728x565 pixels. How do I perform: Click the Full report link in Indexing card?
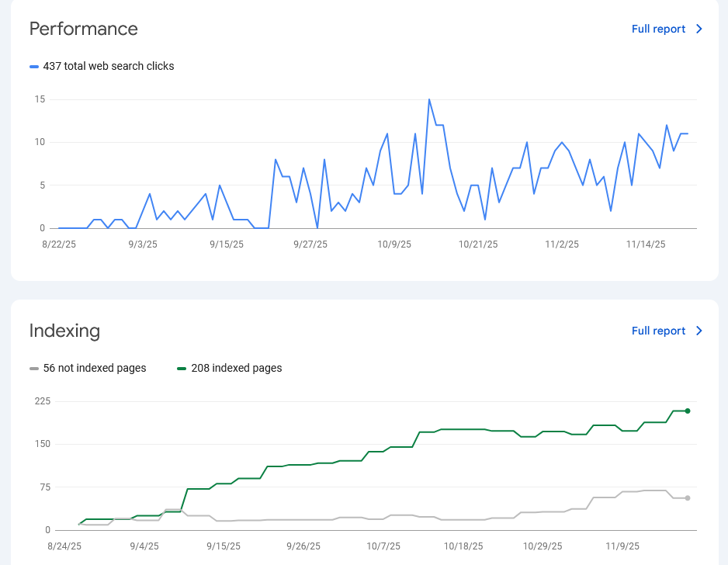tap(660, 331)
